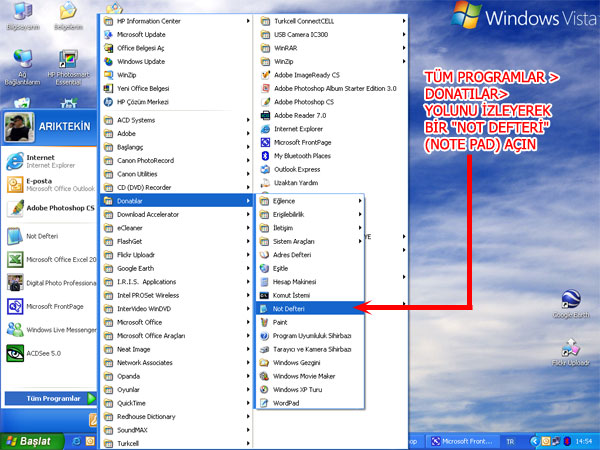
Task: Expand the WinRAR folder arrow
Action: point(404,48)
